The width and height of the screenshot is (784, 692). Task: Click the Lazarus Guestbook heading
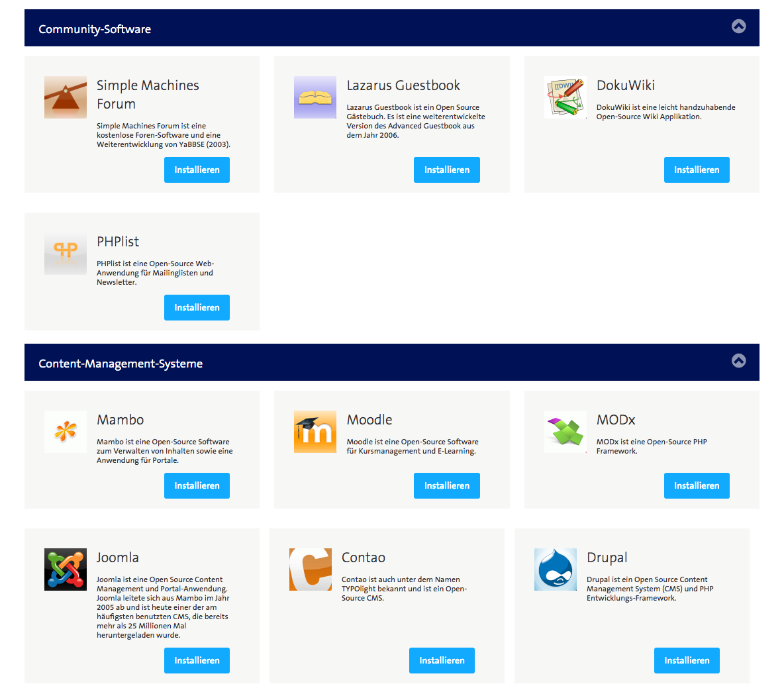point(403,85)
